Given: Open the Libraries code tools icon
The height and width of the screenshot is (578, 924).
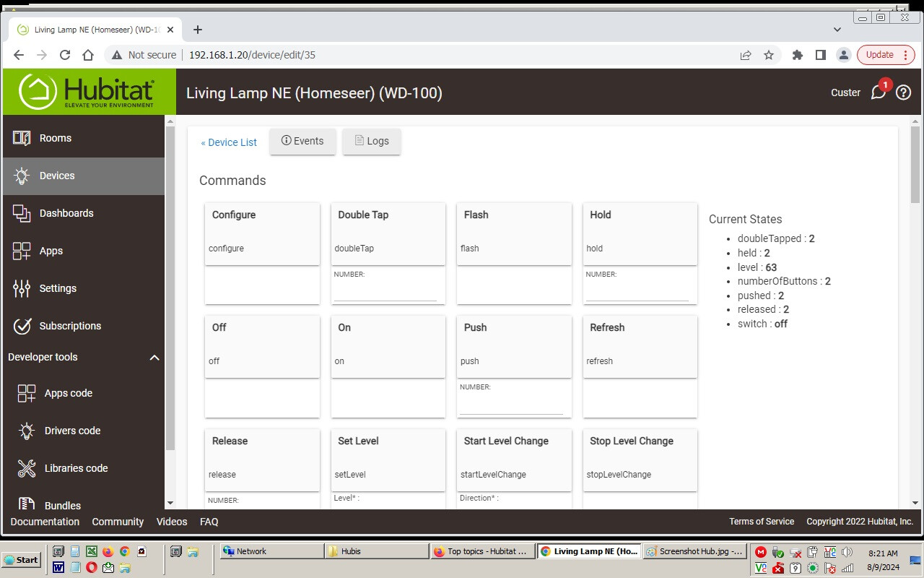Looking at the screenshot, I should [27, 468].
